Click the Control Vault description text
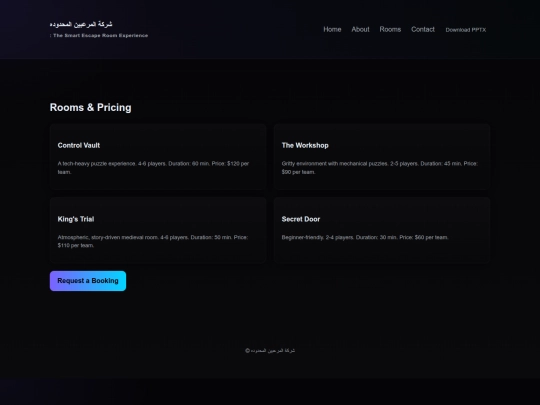Image resolution: width=540 pixels, height=405 pixels. [153, 168]
